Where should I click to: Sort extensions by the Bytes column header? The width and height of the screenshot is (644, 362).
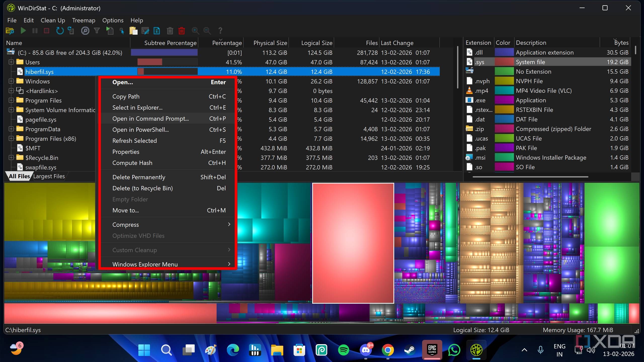pos(615,43)
